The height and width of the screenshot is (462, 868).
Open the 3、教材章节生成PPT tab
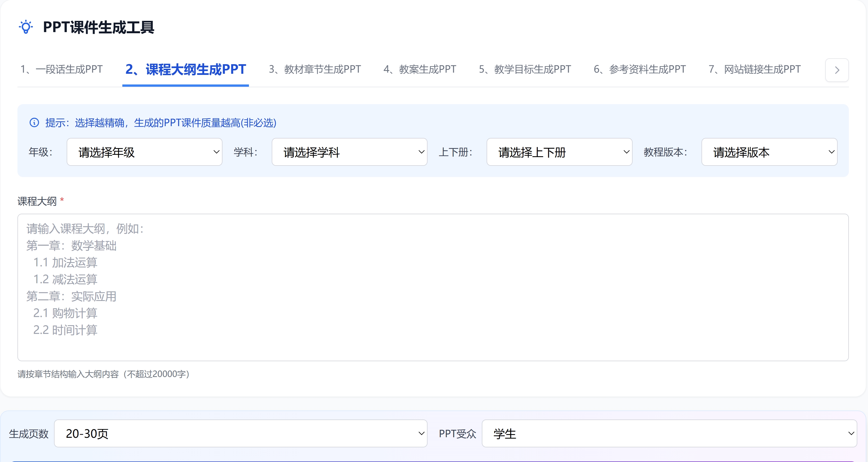315,69
